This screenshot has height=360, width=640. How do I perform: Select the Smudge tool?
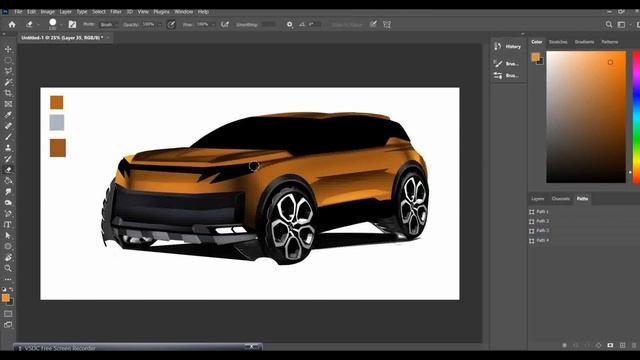point(8,192)
